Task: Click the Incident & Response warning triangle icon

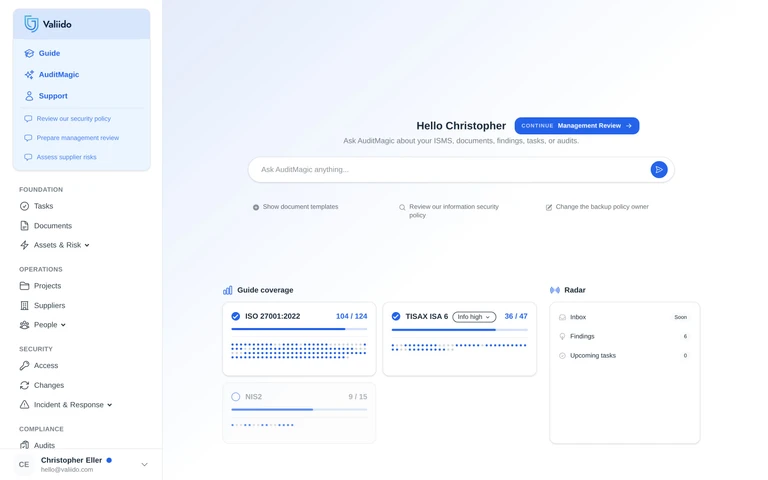Action: tap(24, 405)
